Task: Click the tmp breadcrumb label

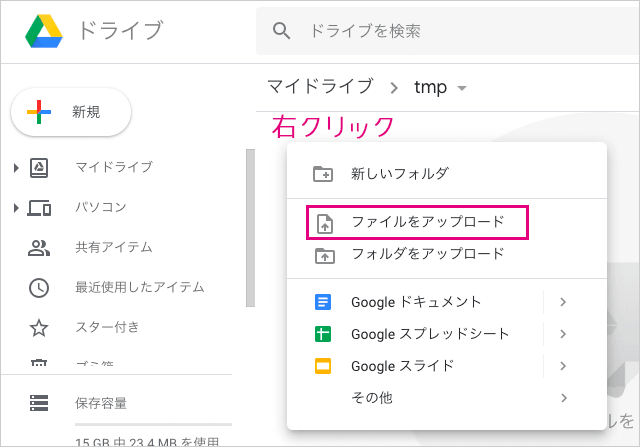Action: click(430, 87)
